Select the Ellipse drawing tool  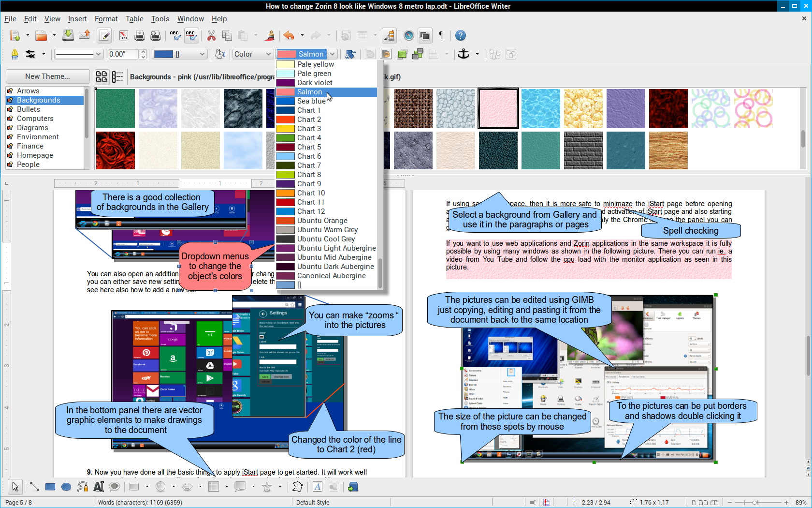pyautogui.click(x=66, y=487)
